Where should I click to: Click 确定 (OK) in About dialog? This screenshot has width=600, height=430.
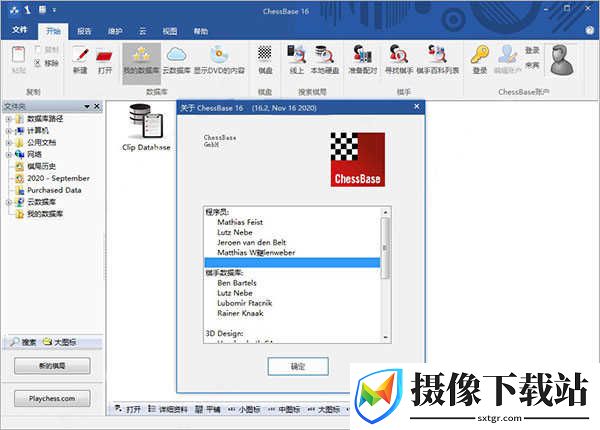[298, 366]
